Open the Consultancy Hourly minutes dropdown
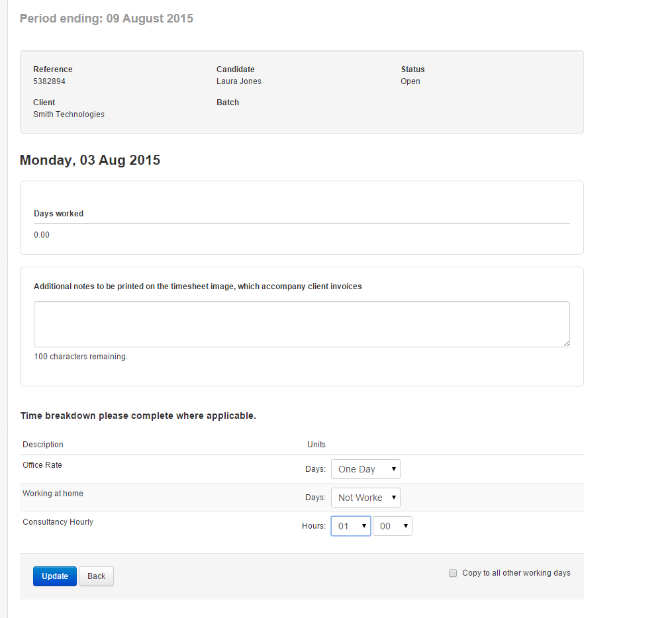The height and width of the screenshot is (618, 672). click(x=393, y=526)
